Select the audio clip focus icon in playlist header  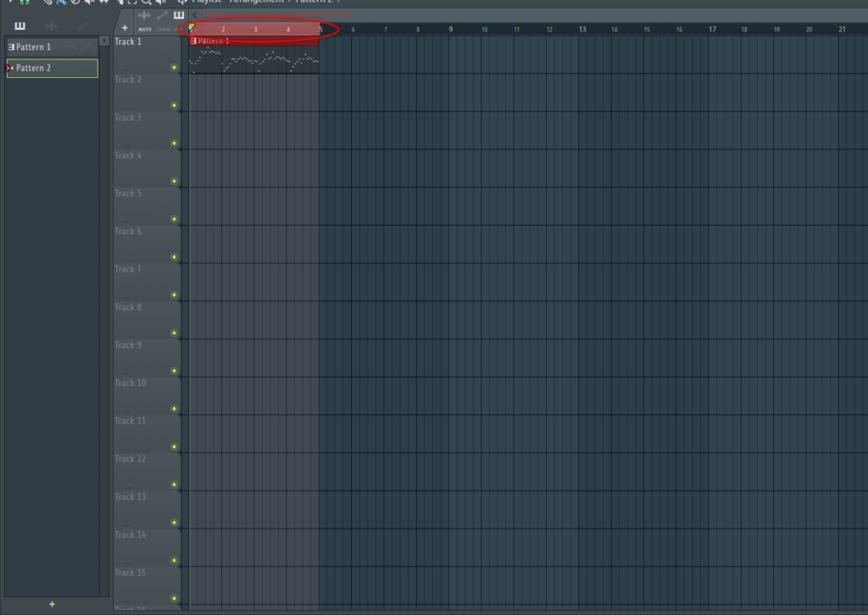(144, 15)
